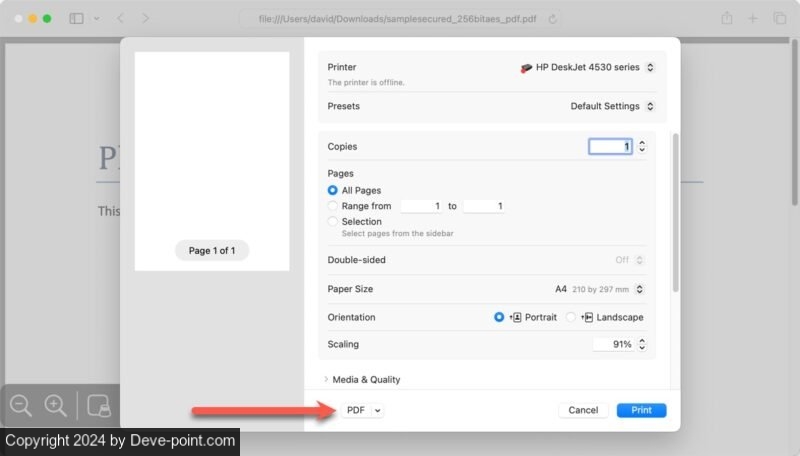Click the Cancel button
The width and height of the screenshot is (800, 456).
pyautogui.click(x=583, y=410)
